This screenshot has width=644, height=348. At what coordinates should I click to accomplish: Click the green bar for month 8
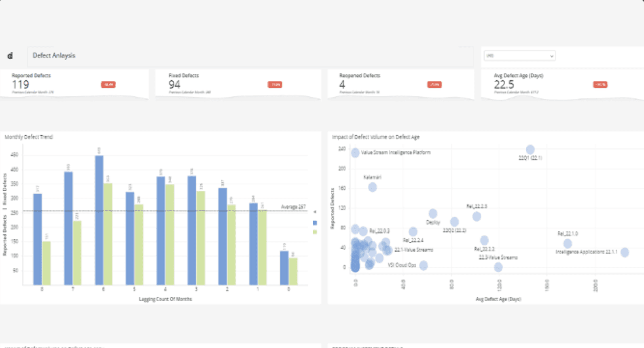pyautogui.click(x=47, y=263)
